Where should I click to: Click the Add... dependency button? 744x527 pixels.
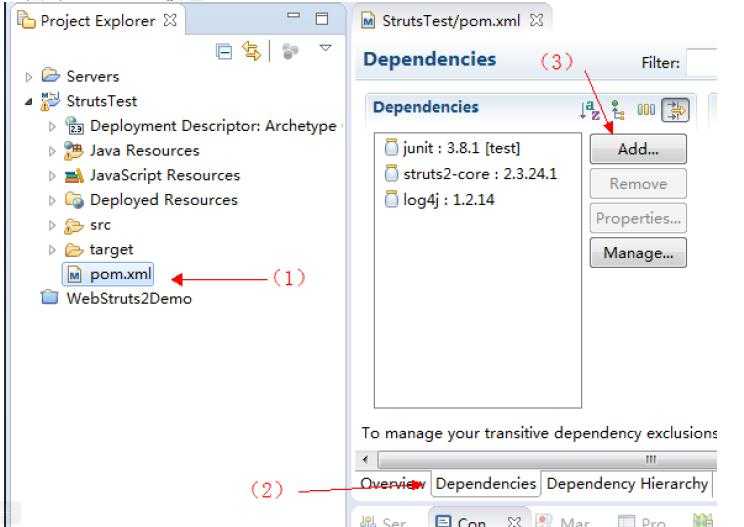(638, 149)
